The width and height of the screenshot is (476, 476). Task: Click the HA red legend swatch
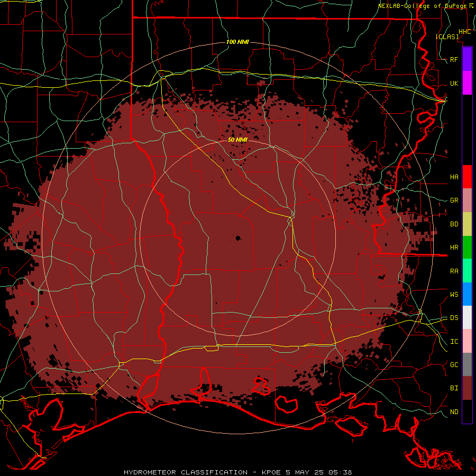(x=467, y=177)
